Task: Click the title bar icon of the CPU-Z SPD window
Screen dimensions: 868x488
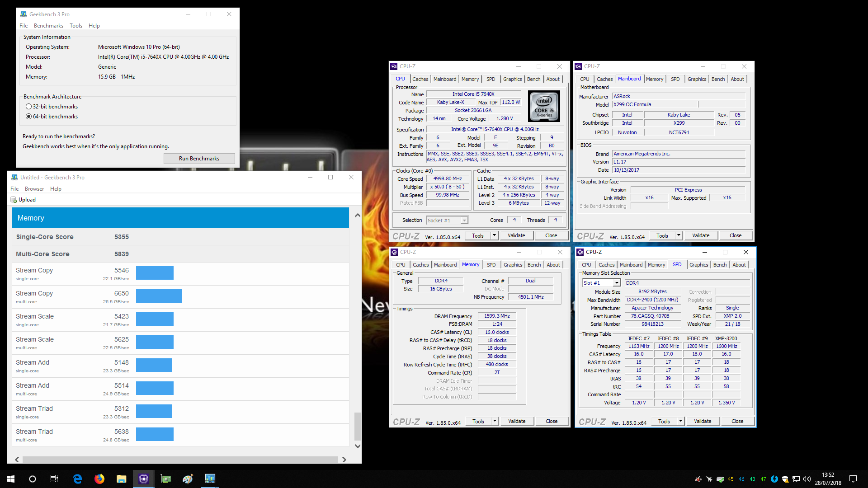Action: [580, 252]
